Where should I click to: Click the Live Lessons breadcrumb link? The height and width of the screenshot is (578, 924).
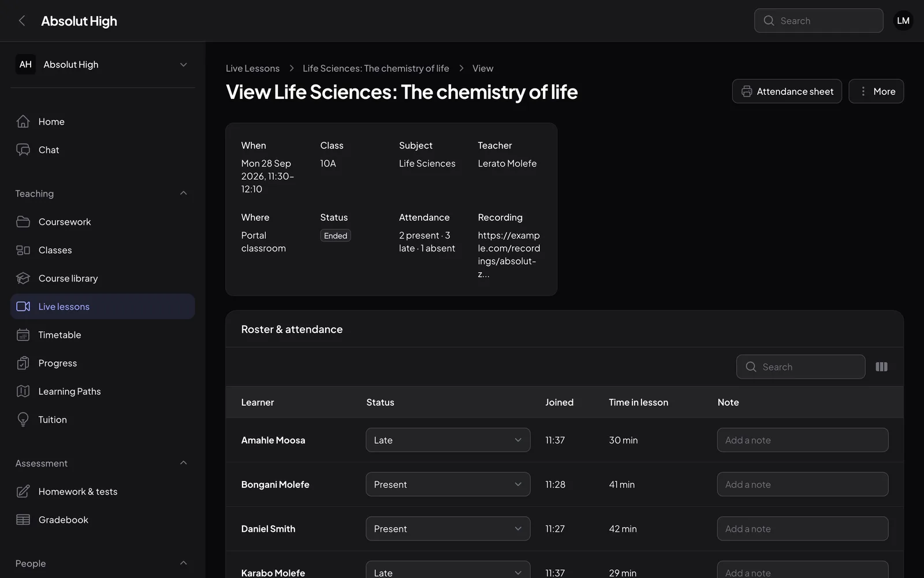point(252,68)
